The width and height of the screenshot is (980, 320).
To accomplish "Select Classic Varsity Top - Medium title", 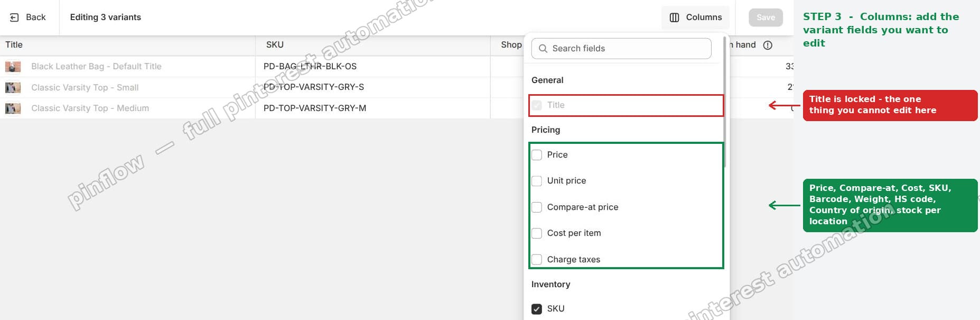I will pos(90,108).
